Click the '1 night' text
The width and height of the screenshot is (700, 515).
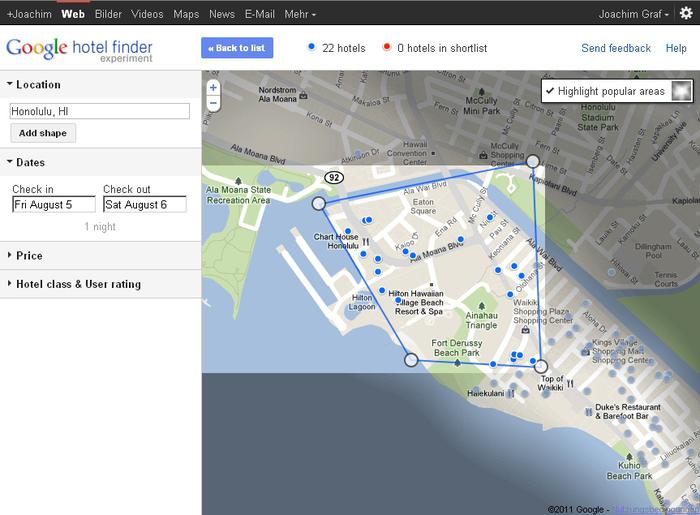pos(100,227)
